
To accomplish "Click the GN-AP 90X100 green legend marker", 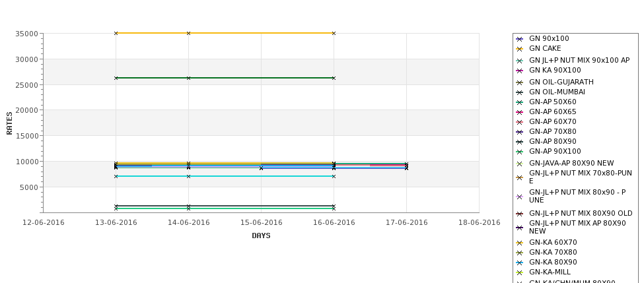I will pos(519,152).
